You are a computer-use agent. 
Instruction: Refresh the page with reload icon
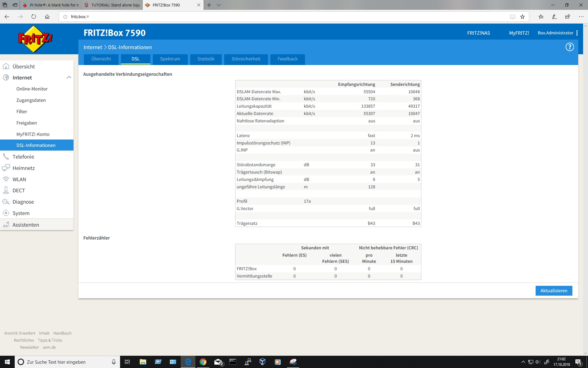pos(34,17)
